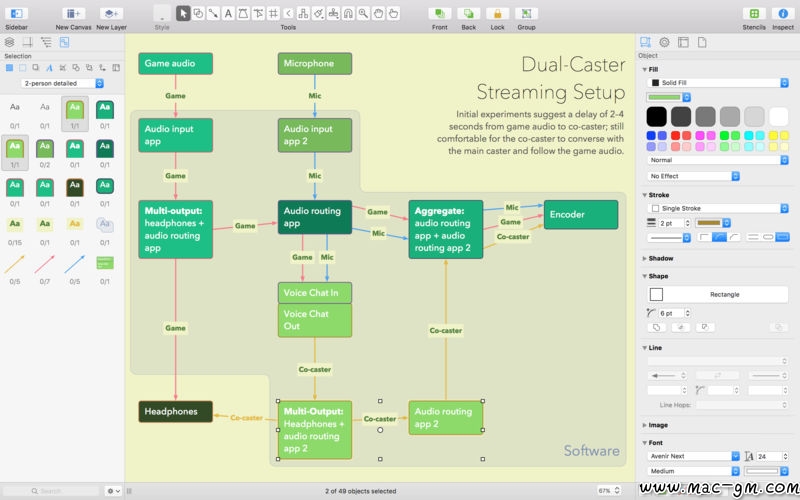Collapse the Stroke section
The width and height of the screenshot is (800, 500).
pos(644,195)
